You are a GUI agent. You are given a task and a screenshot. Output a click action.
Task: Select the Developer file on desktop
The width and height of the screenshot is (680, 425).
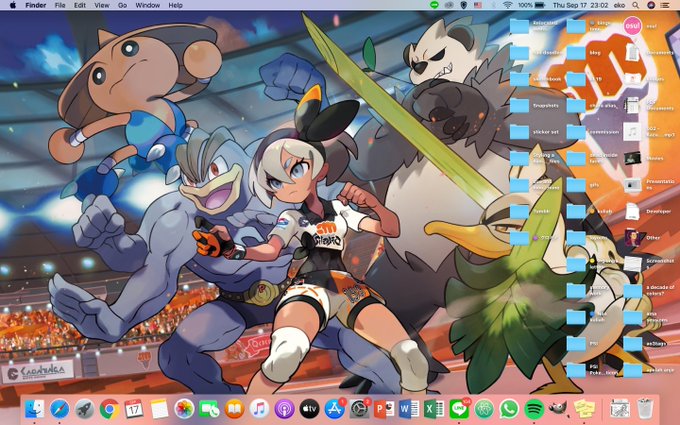(x=632, y=211)
